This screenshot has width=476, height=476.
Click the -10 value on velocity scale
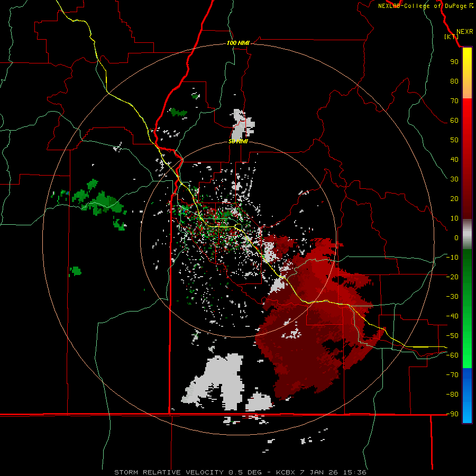pyautogui.click(x=452, y=258)
